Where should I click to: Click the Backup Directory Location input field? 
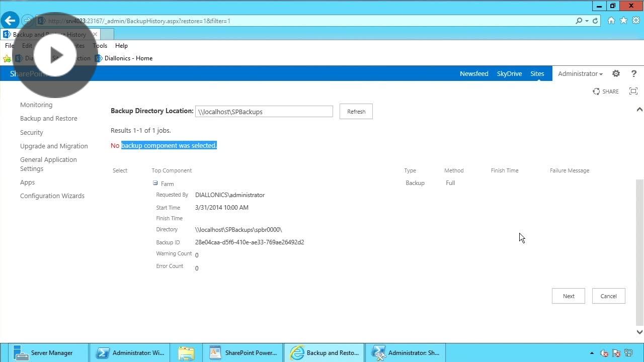(x=264, y=111)
